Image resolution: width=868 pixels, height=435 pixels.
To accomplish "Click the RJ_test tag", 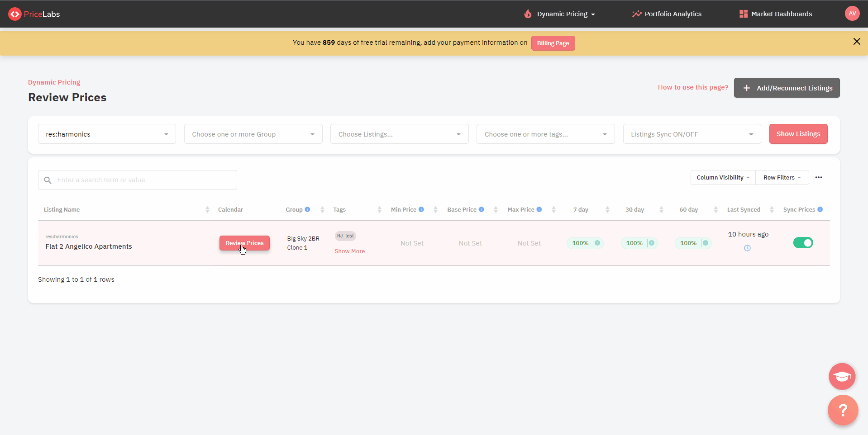I will point(345,236).
